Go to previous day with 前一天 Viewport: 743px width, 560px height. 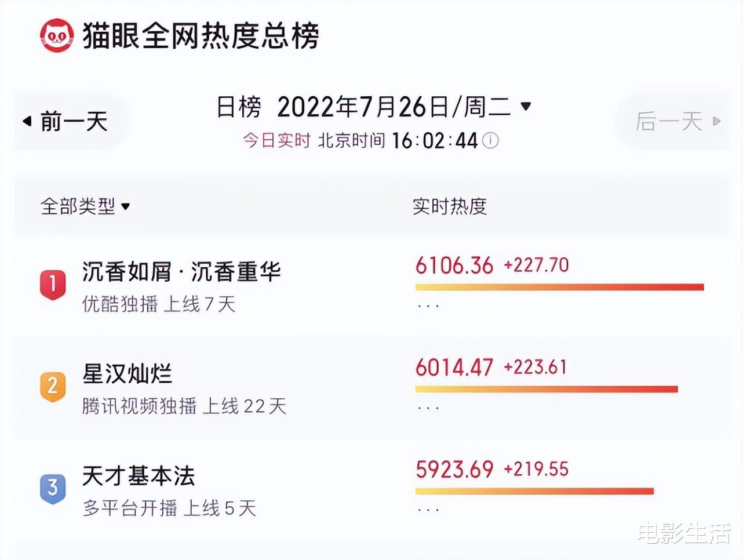74,122
